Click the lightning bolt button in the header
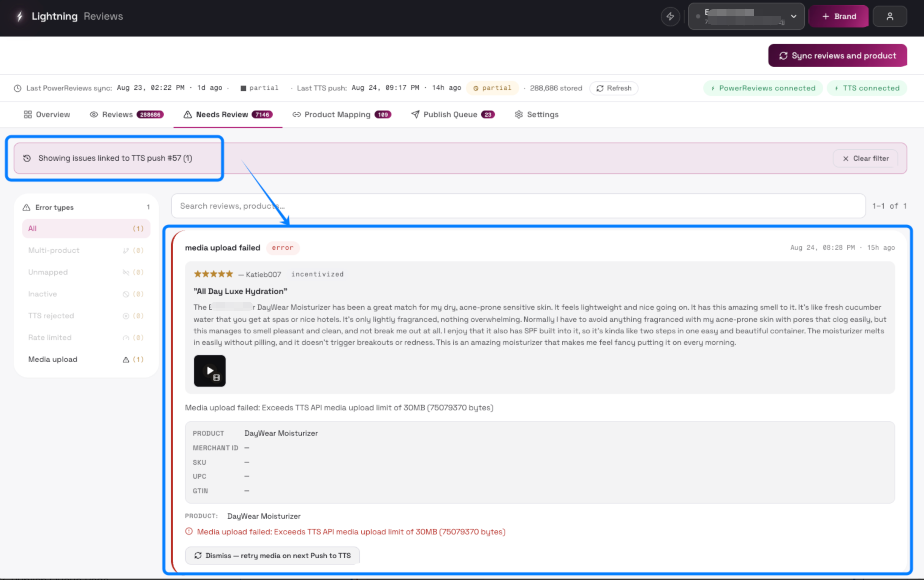924x580 pixels. pyautogui.click(x=670, y=16)
